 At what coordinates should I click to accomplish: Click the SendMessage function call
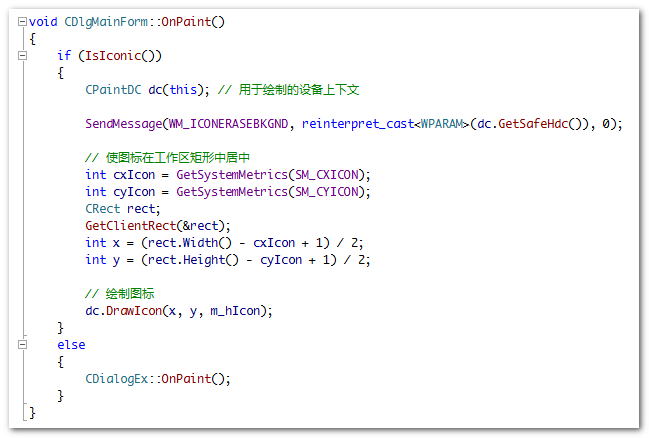tap(124, 123)
